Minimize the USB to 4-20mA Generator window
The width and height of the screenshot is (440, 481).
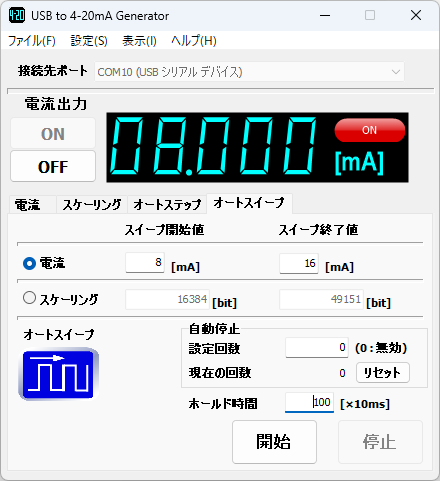click(325, 15)
